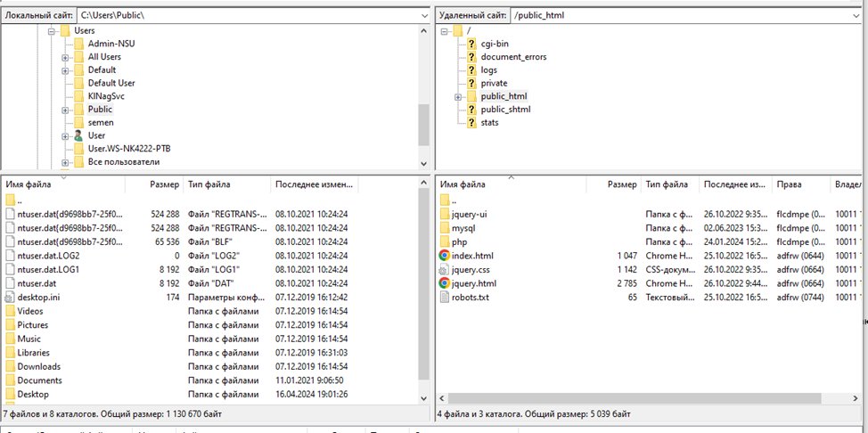Screen dimensions: 868x433
Task: Click the Chrome icon beside jquery.html
Action: pyautogui.click(x=446, y=283)
